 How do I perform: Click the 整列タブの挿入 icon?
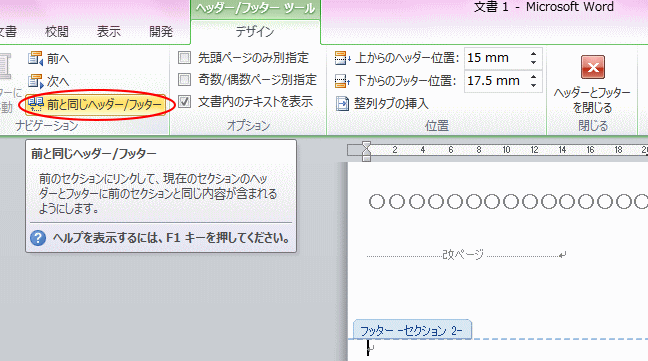click(342, 104)
